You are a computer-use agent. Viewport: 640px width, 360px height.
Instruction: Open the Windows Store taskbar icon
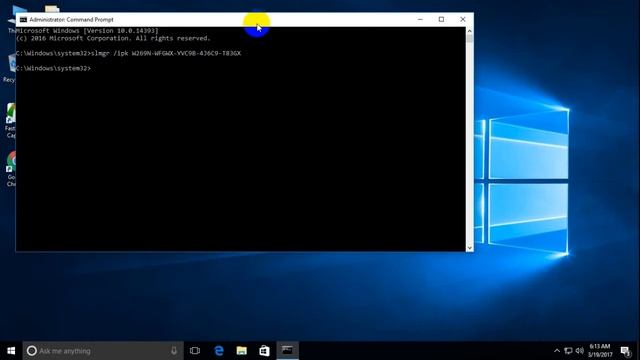pos(264,351)
